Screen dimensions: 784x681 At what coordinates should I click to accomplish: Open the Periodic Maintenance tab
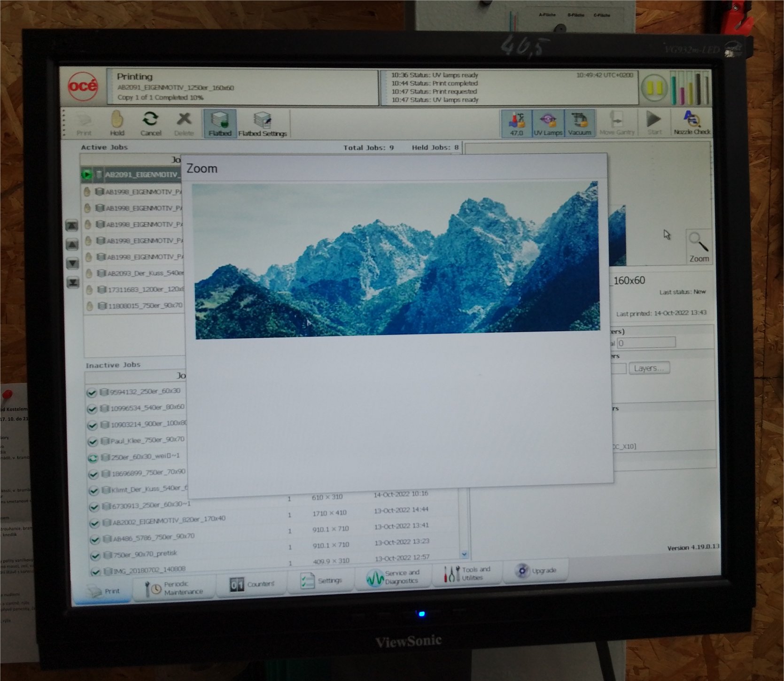pyautogui.click(x=175, y=588)
